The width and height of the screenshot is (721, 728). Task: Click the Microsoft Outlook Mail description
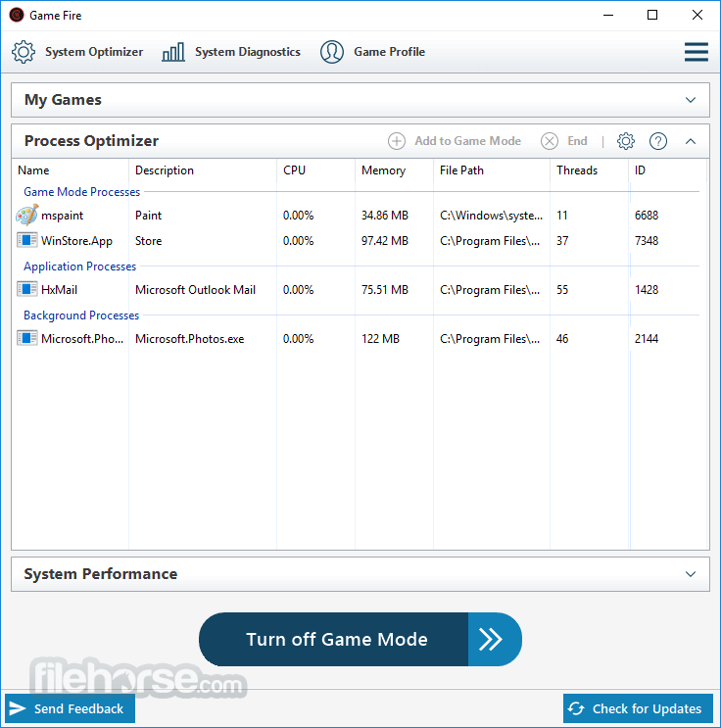coord(195,290)
